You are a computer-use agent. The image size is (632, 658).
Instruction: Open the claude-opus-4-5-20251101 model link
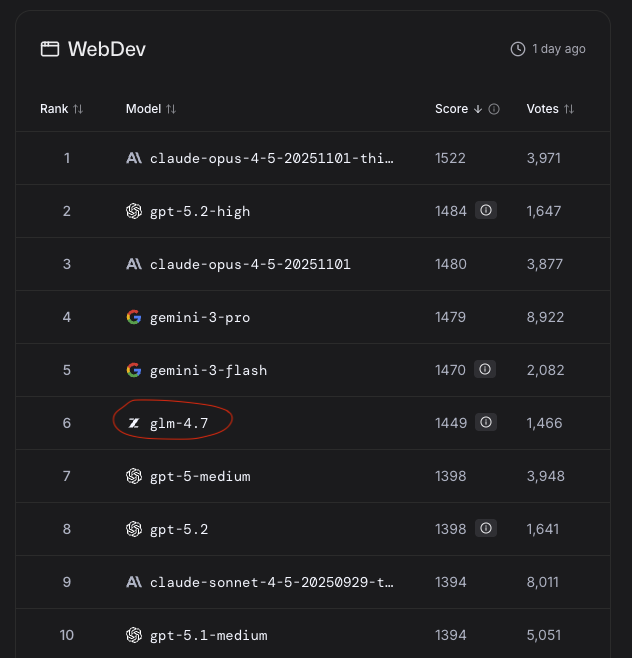tap(250, 264)
